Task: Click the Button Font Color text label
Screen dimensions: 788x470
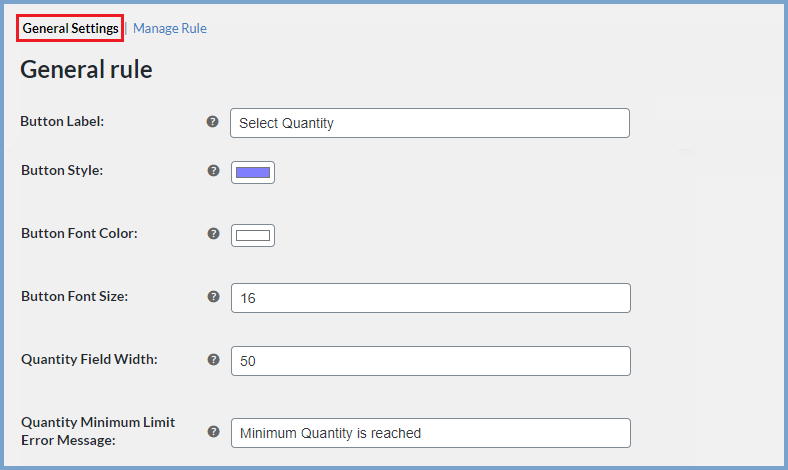Action: 79,233
